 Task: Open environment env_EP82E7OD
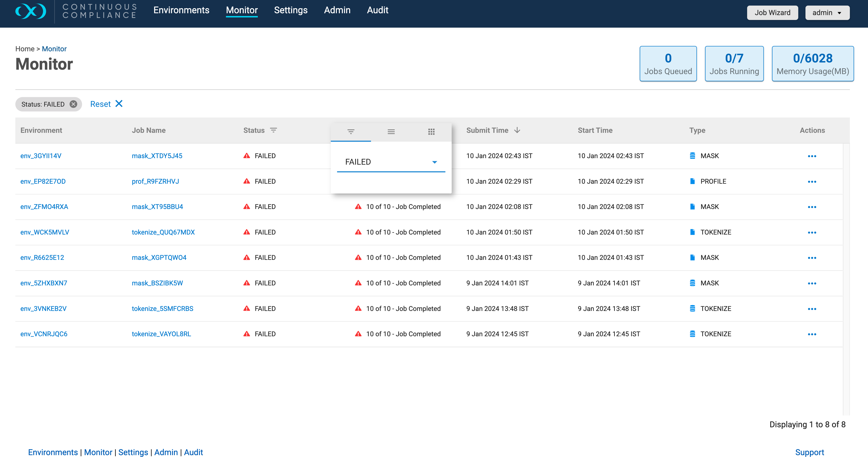[x=43, y=181]
